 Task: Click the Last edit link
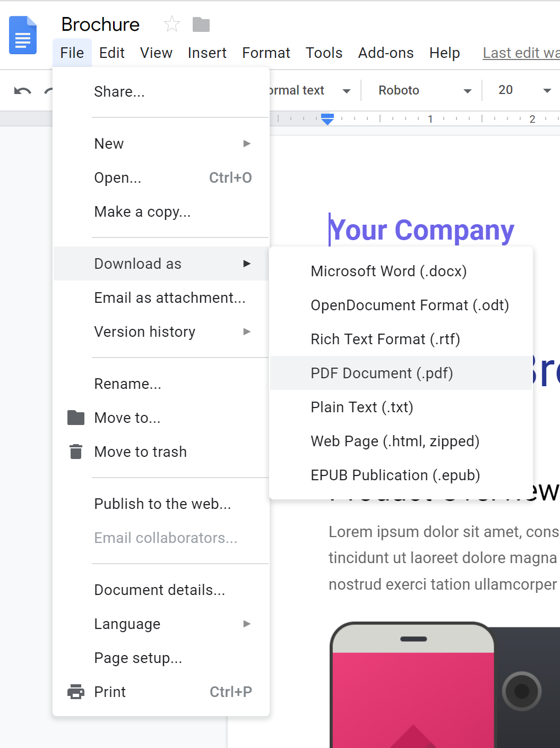click(x=520, y=53)
